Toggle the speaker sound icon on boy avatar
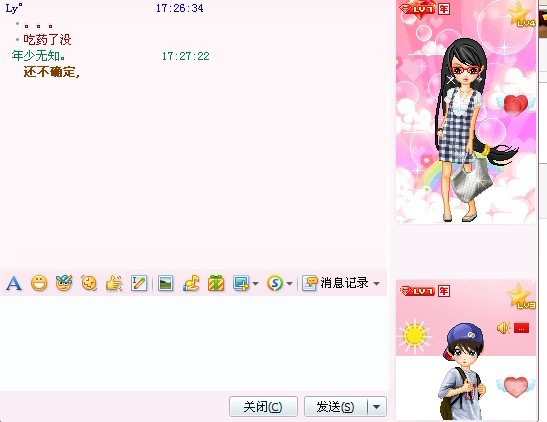547x422 pixels. [x=503, y=328]
